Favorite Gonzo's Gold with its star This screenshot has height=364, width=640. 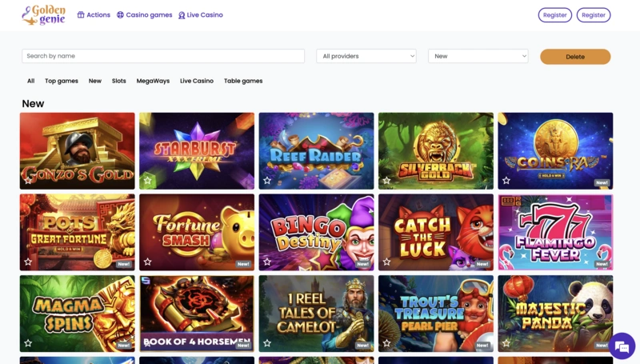click(x=28, y=180)
